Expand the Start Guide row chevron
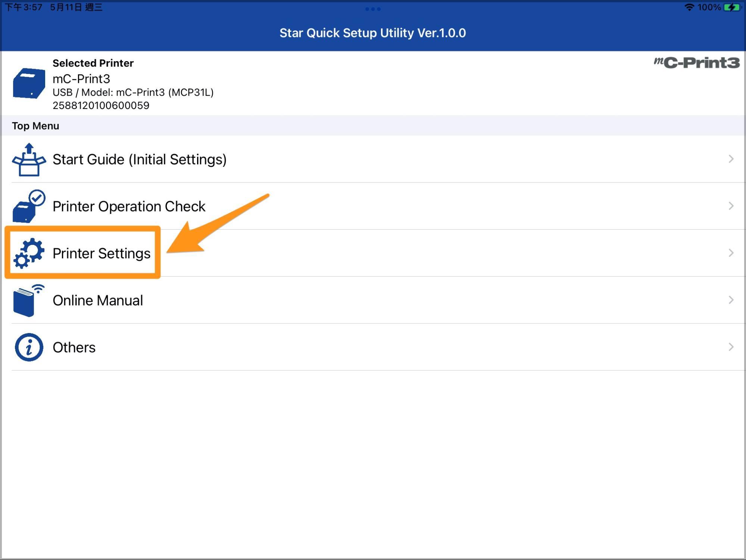This screenshot has width=746, height=560. pos(731,159)
